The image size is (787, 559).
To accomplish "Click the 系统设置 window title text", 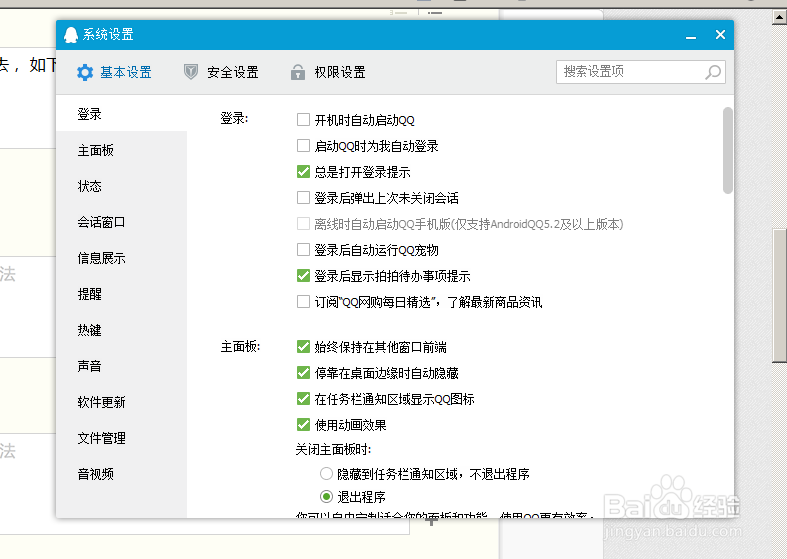I will (x=108, y=35).
